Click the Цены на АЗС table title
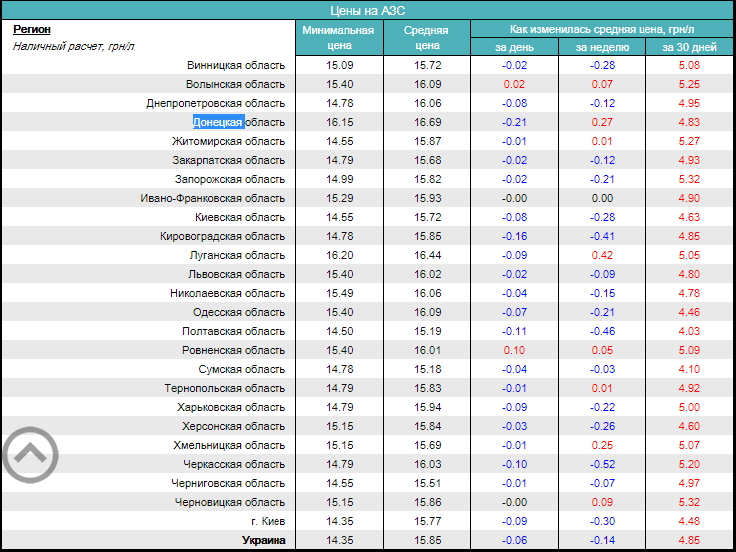 (366, 10)
